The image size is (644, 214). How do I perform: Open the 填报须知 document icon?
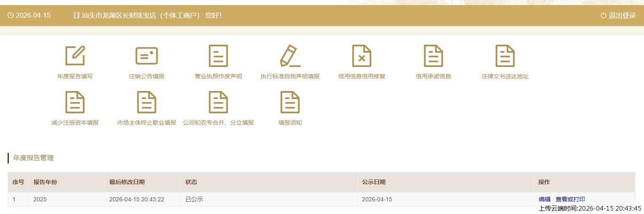coord(290,102)
